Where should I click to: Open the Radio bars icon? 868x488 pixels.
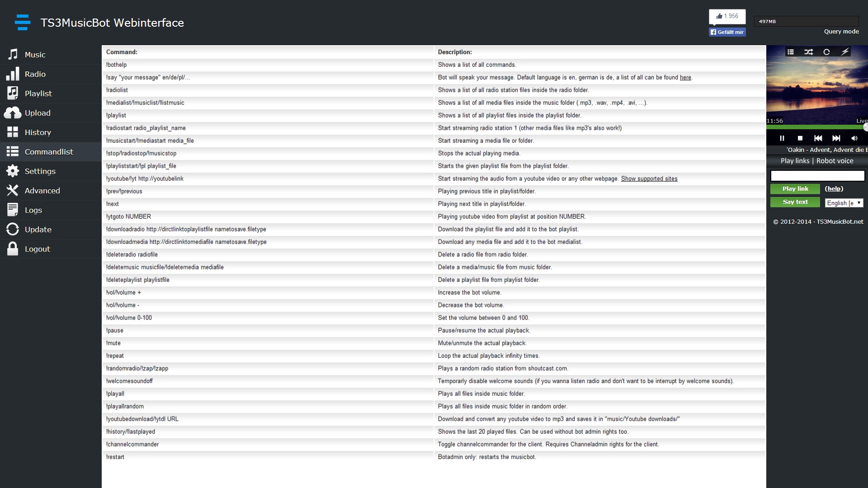13,74
